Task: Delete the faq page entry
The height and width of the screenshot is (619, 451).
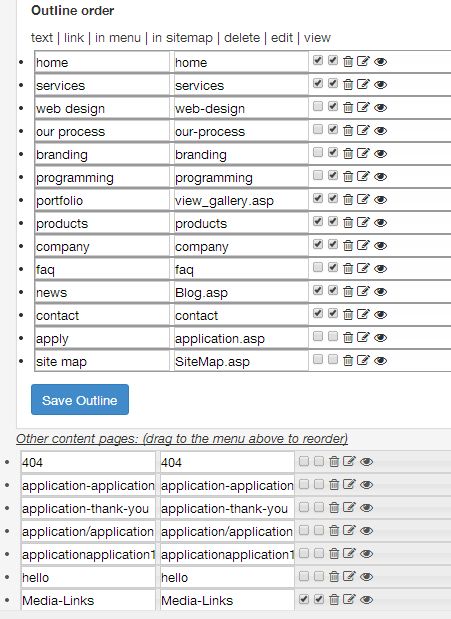Action: click(x=348, y=268)
